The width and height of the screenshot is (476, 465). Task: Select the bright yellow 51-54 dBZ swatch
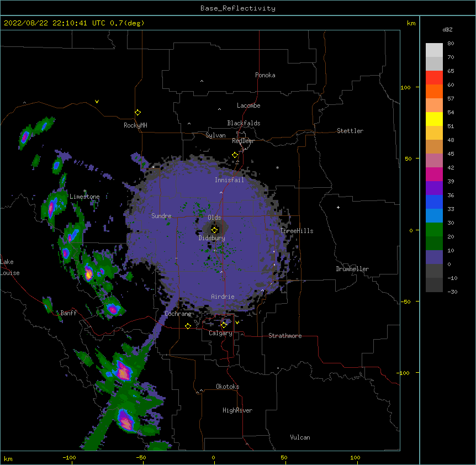(434, 119)
